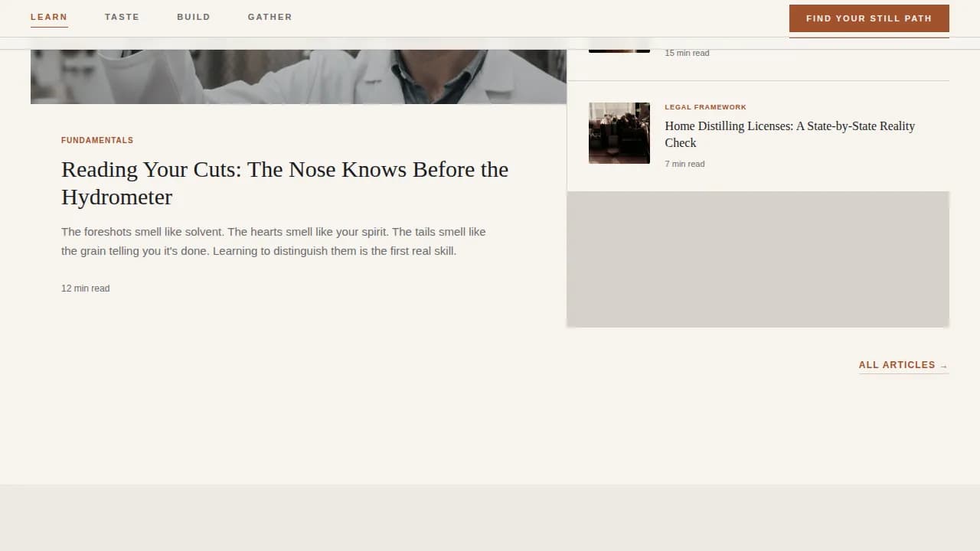Click the Legal Framework category label
980x551 pixels.
705,107
